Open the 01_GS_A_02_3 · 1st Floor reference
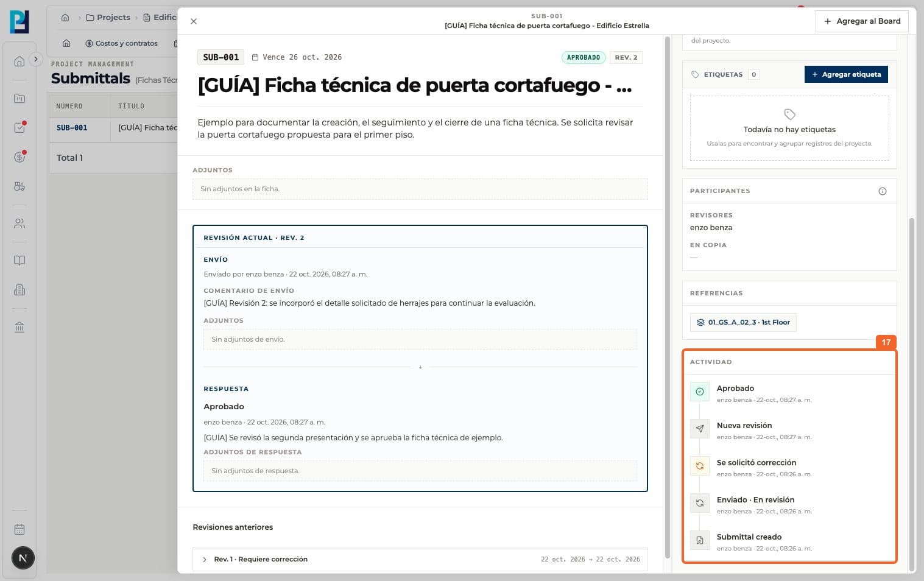This screenshot has height=581, width=924. click(743, 322)
